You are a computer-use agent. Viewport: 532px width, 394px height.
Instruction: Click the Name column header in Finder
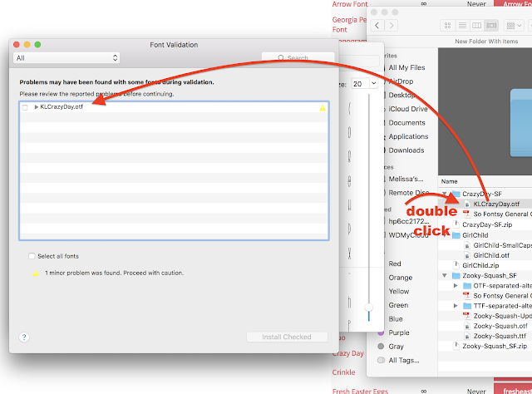tap(449, 181)
